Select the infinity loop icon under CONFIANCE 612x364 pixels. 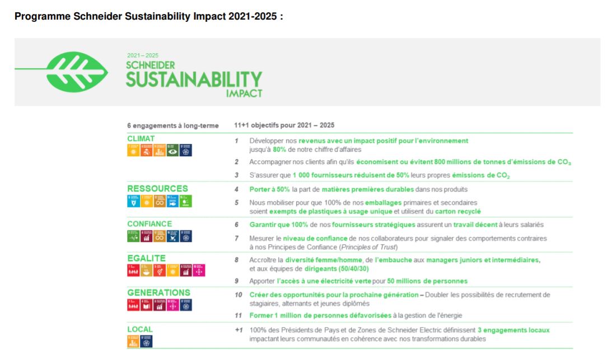pos(160,236)
